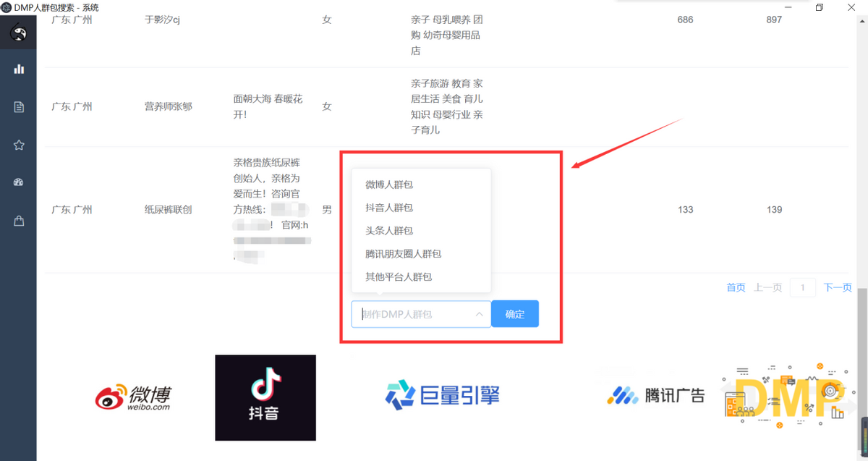
Task: Open the shopping bag sidebar icon
Action: coord(19,221)
